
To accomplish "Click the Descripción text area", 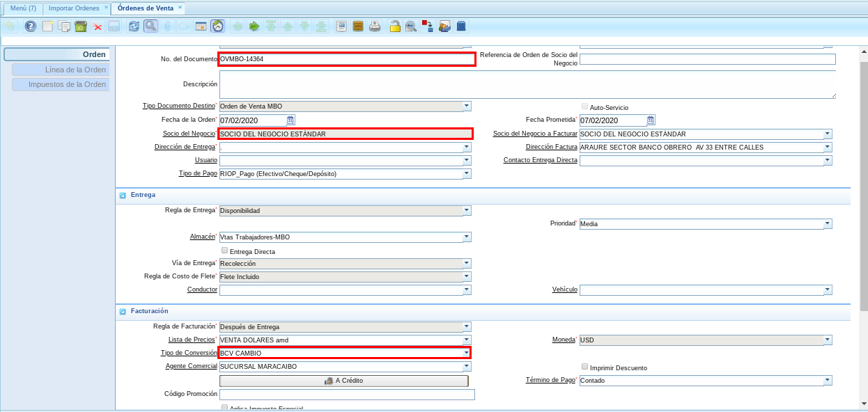I will (527, 84).
